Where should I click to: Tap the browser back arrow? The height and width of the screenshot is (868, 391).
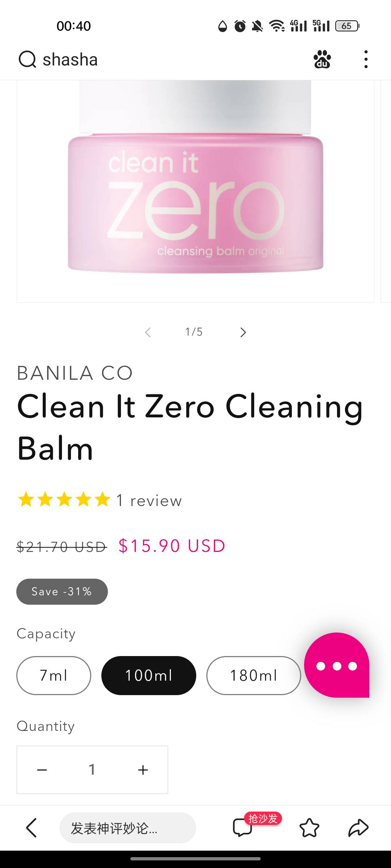coord(32,827)
